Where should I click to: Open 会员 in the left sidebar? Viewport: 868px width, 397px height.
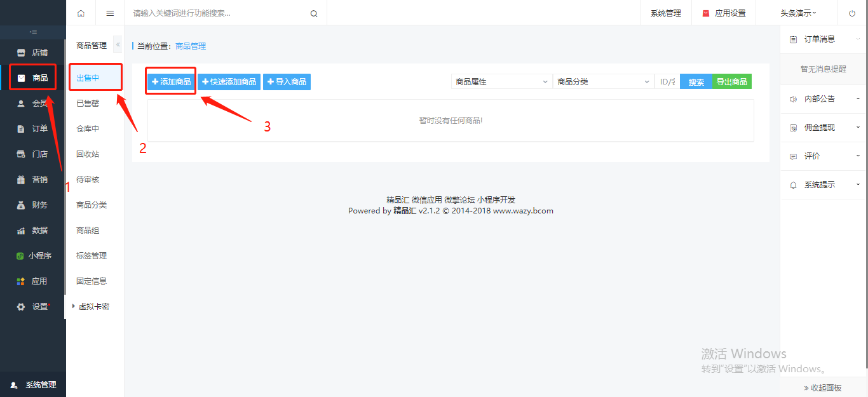pyautogui.click(x=33, y=104)
